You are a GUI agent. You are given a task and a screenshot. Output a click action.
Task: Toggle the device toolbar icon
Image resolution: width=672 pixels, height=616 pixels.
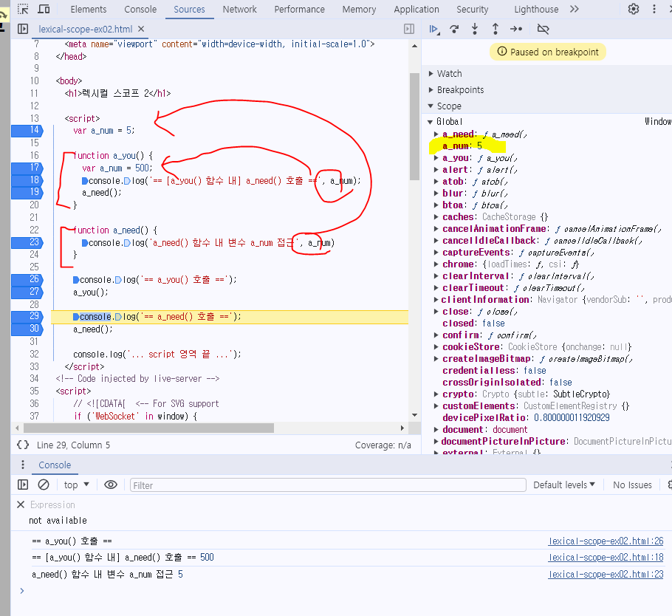point(44,9)
